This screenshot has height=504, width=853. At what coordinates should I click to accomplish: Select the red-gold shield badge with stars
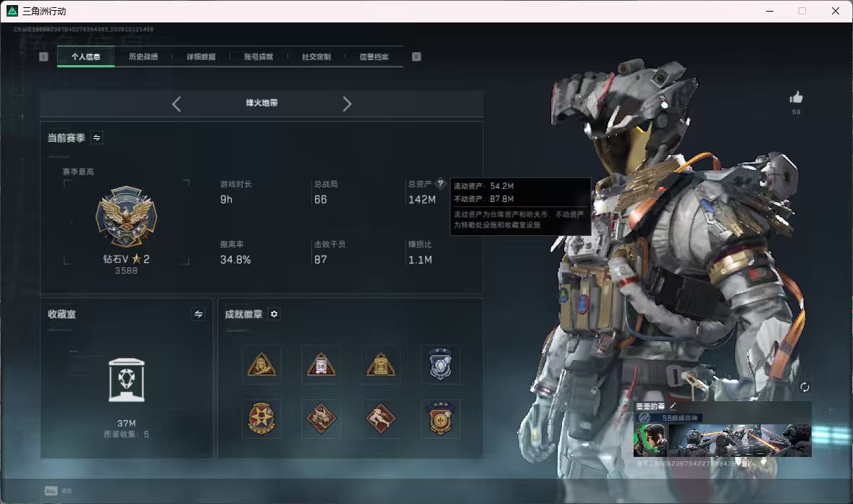click(x=441, y=419)
